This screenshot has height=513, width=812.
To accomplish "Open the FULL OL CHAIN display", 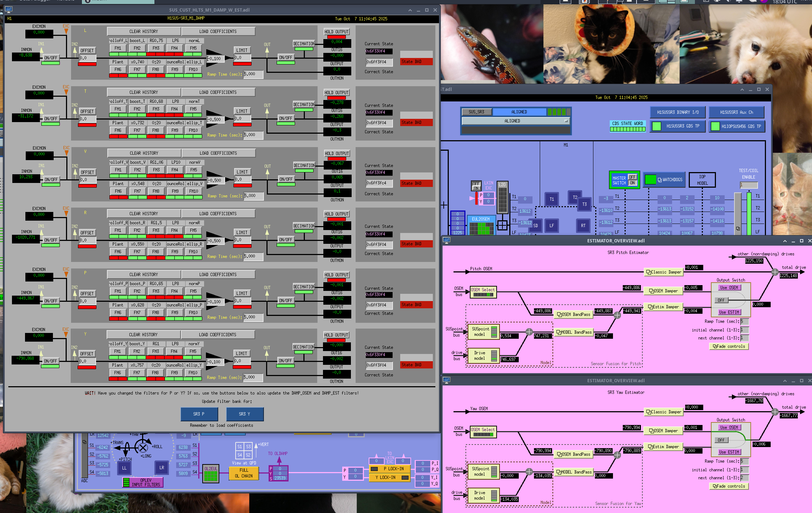I will (x=244, y=473).
